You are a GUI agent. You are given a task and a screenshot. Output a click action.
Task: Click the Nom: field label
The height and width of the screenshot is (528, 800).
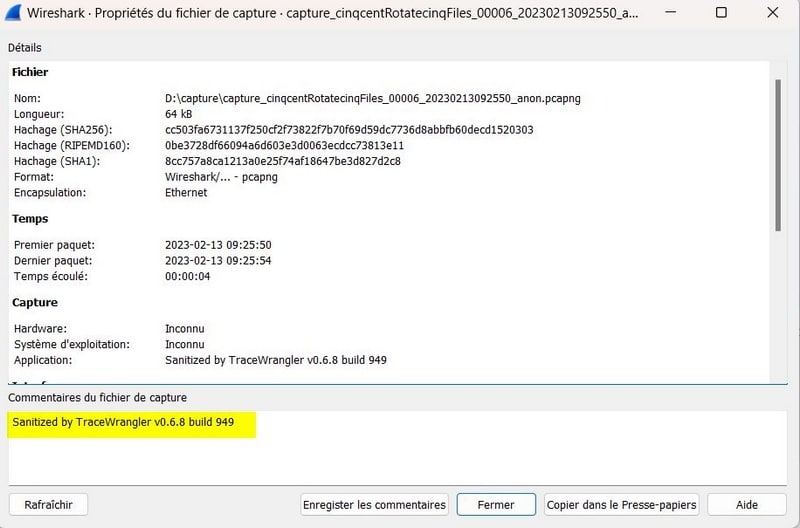click(x=27, y=98)
